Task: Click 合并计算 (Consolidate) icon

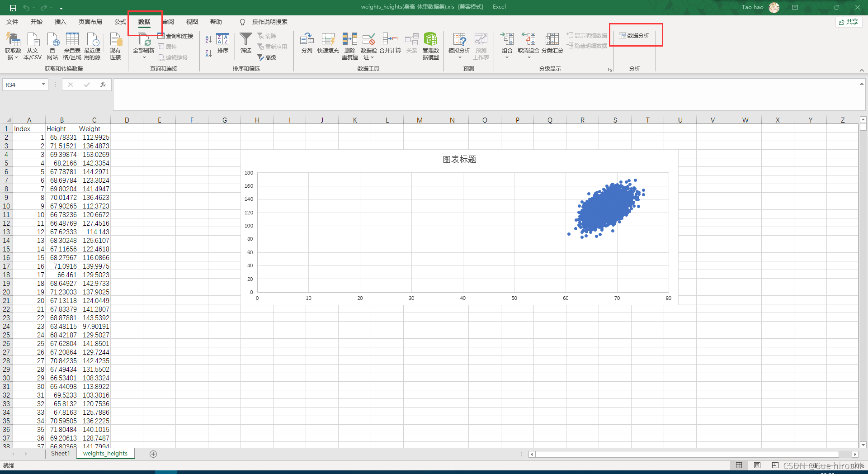Action: [390, 43]
